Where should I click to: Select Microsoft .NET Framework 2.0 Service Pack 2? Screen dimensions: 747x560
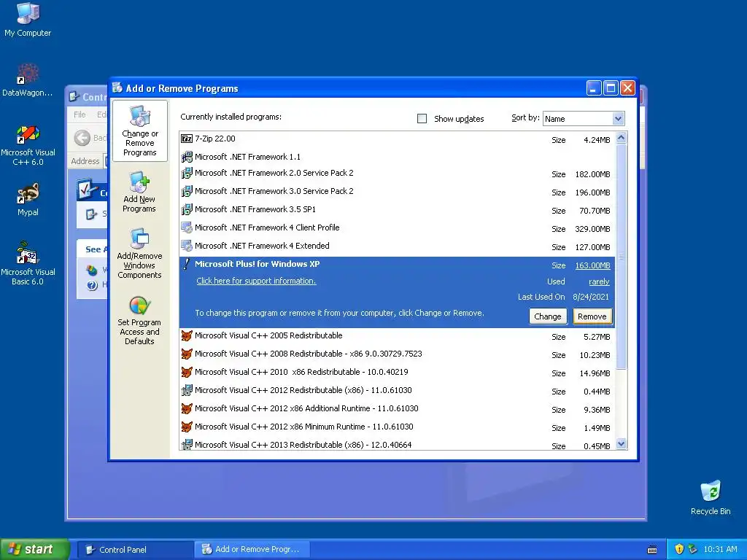click(398, 174)
